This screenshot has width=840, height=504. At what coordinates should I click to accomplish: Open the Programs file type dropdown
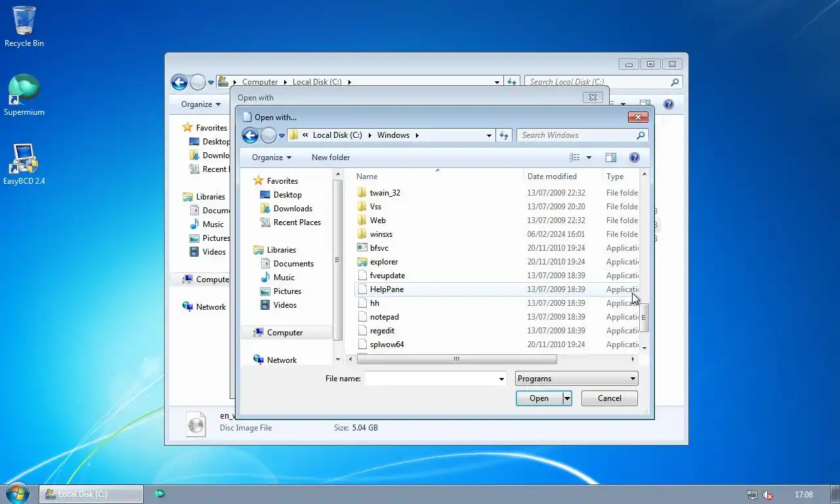point(576,379)
